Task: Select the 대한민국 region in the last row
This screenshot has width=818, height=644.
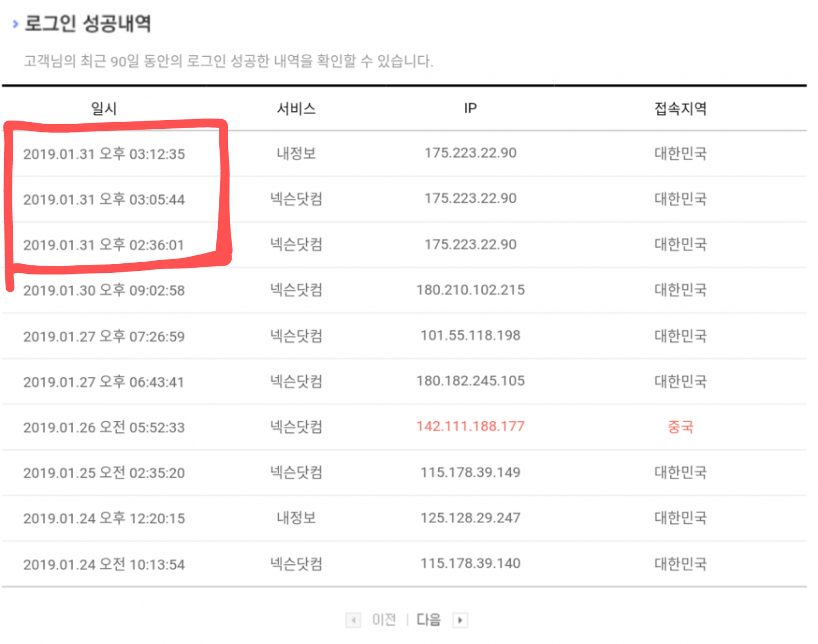Action: 680,564
